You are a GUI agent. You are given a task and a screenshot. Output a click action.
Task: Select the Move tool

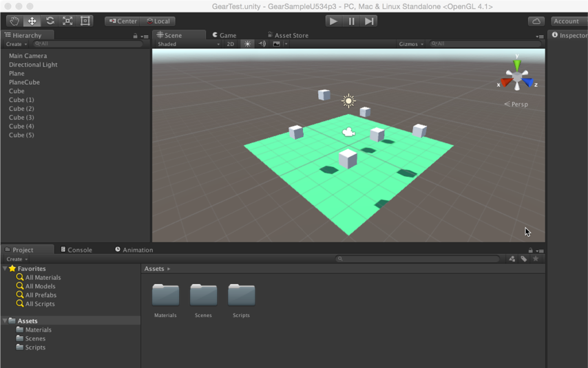[x=32, y=21]
